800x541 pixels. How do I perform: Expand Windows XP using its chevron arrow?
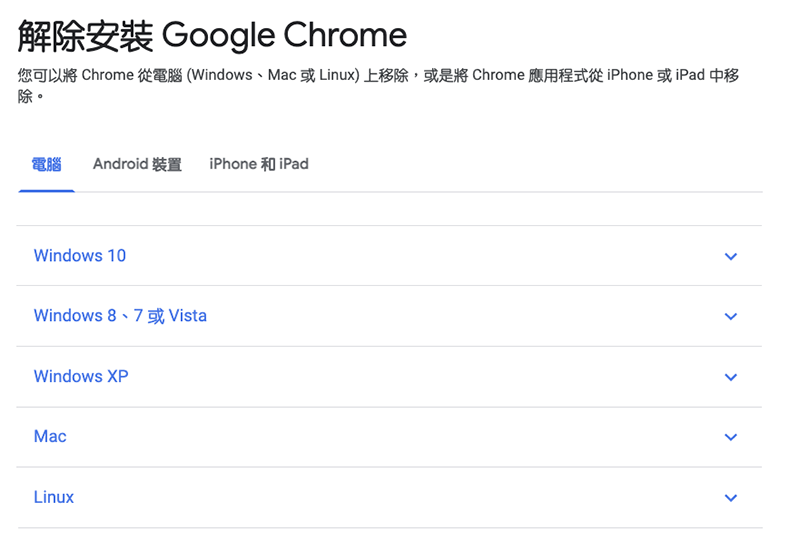pos(731,377)
